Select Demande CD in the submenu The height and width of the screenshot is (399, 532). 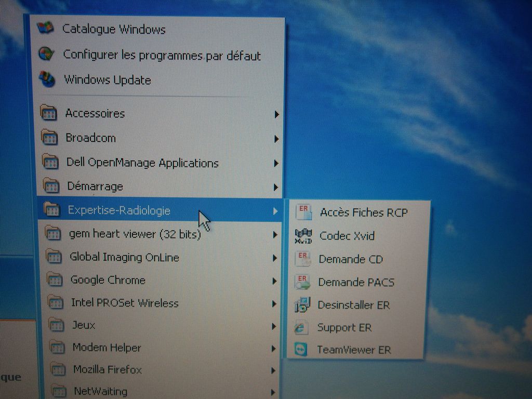(358, 259)
